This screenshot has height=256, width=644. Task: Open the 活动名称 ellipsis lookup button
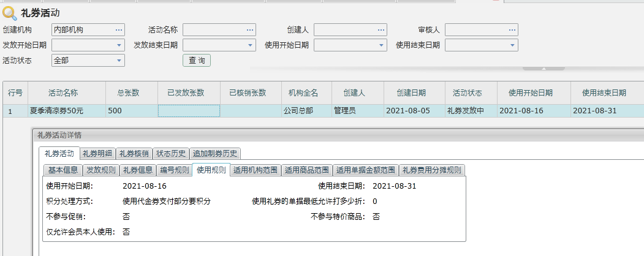pyautogui.click(x=250, y=30)
